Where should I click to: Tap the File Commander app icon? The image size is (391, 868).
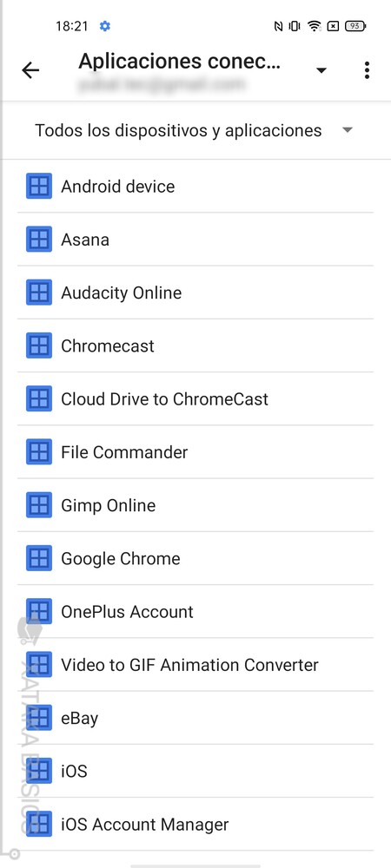[x=39, y=451]
